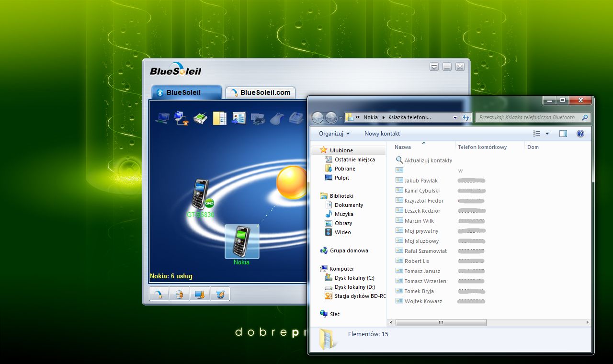The height and width of the screenshot is (364, 613).
Task: Click the globe button in BlueSoleil's bottom bar
Action: pos(180,294)
